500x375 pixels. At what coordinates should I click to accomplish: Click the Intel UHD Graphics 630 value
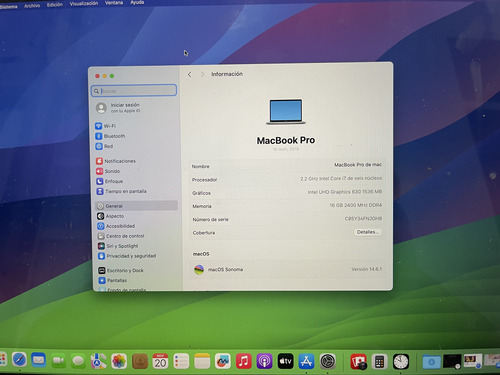pos(345,192)
